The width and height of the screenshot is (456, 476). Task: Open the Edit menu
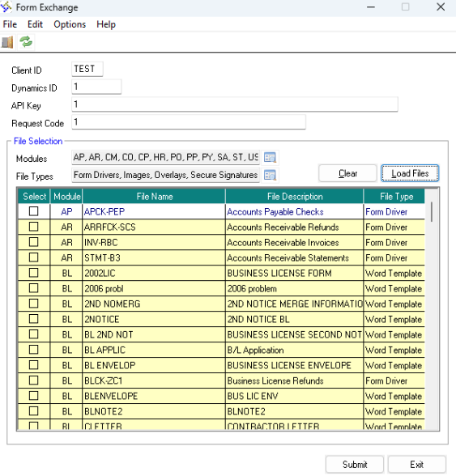click(35, 24)
